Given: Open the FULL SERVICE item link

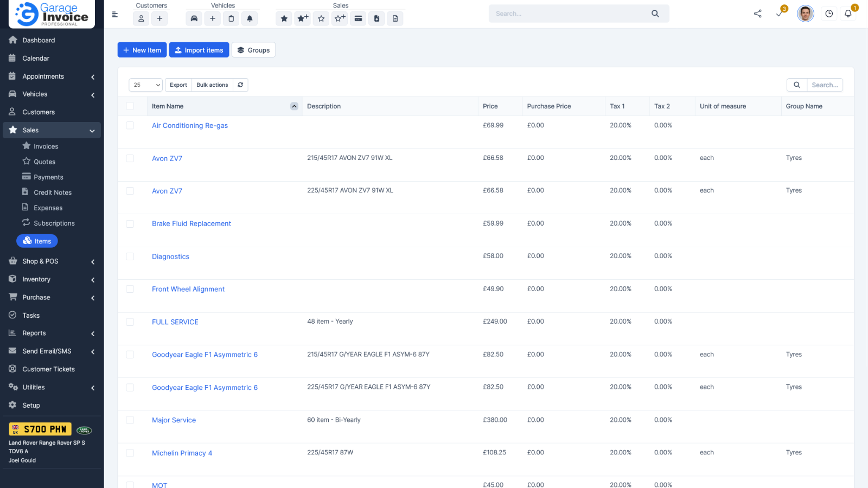Looking at the screenshot, I should click(x=175, y=322).
